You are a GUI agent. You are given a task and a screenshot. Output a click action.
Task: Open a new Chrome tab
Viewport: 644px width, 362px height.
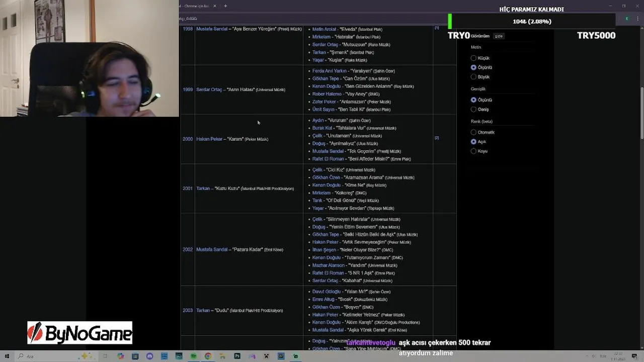coord(225,6)
